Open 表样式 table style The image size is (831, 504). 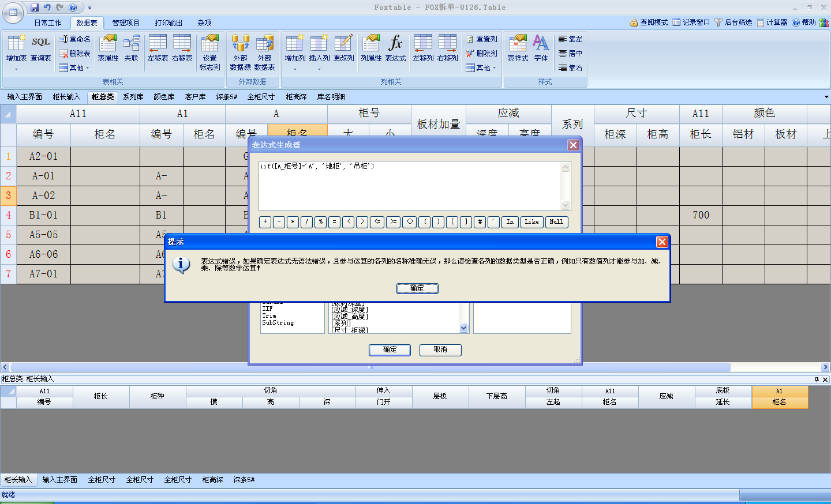[x=518, y=47]
